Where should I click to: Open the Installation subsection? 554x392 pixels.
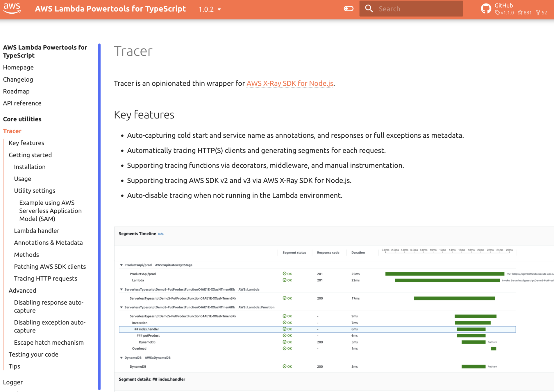click(x=30, y=167)
